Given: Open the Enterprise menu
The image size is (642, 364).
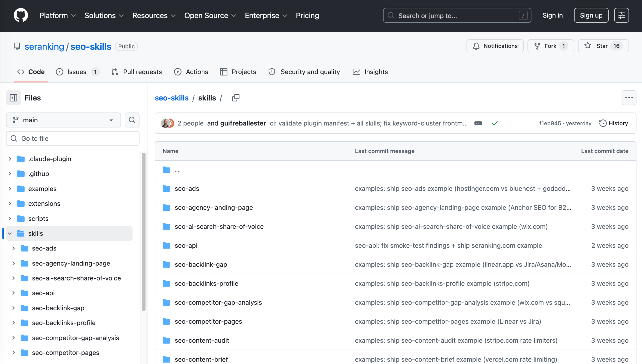Looking at the screenshot, I should (266, 16).
